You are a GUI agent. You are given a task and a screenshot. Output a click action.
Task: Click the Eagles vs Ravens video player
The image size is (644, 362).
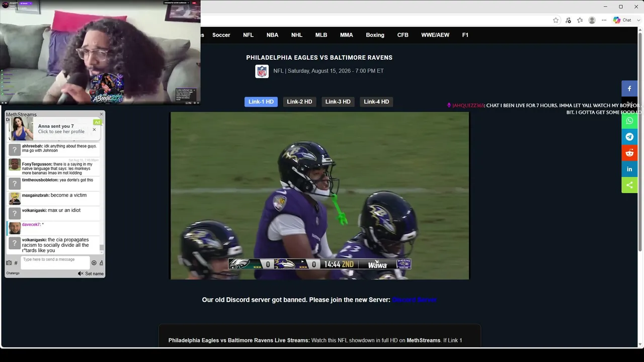tap(319, 196)
